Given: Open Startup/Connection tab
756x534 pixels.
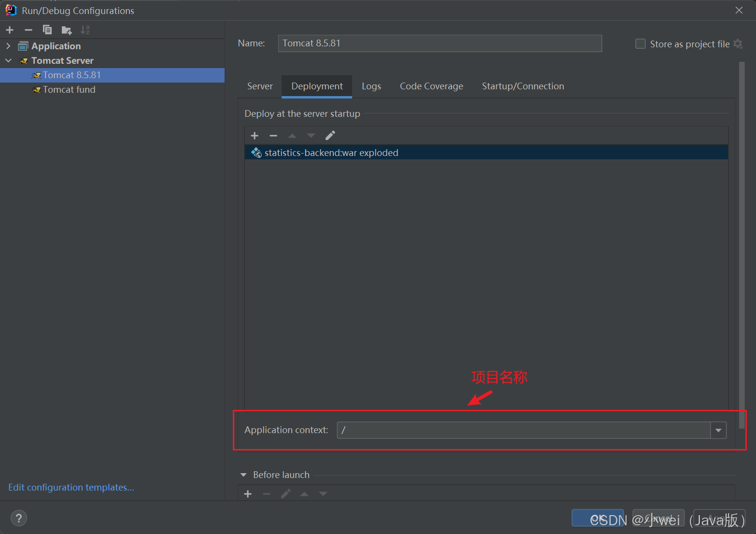Looking at the screenshot, I should click(x=523, y=86).
